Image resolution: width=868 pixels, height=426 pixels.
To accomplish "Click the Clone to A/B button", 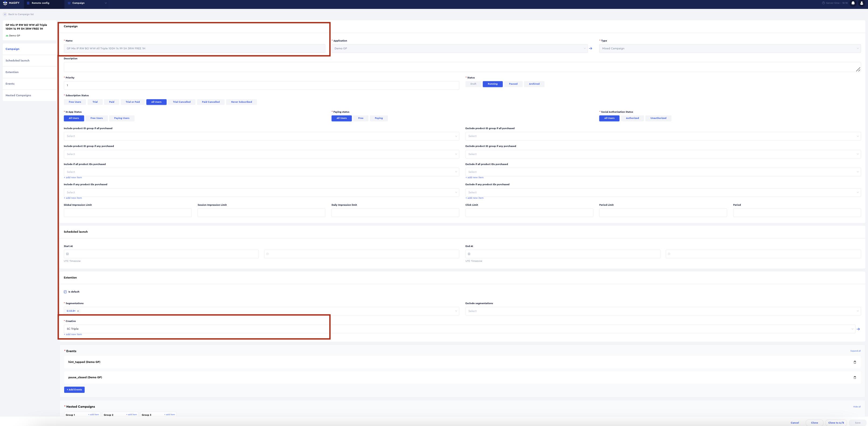I will pyautogui.click(x=836, y=423).
